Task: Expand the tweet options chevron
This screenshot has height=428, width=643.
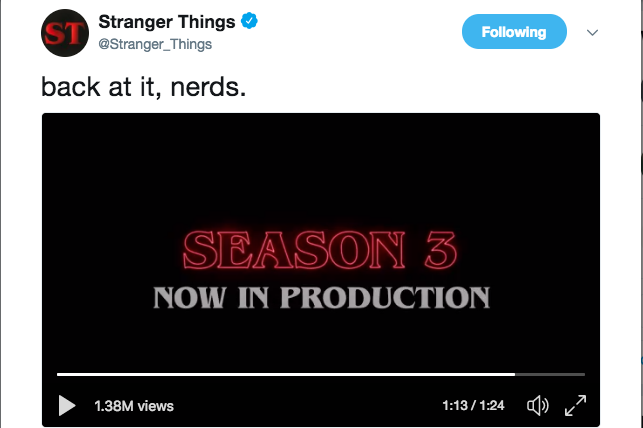Action: coord(592,32)
